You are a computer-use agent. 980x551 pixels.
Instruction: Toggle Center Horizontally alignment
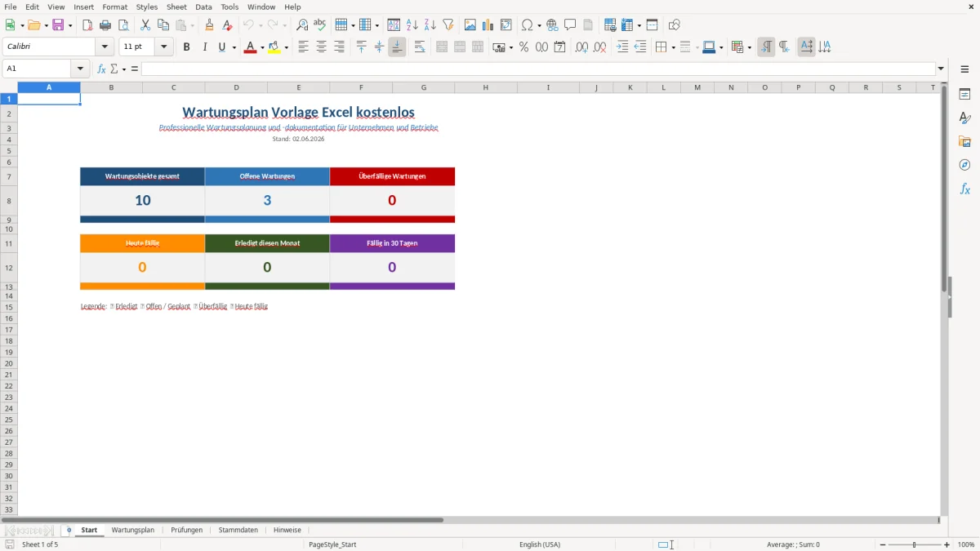(x=321, y=47)
